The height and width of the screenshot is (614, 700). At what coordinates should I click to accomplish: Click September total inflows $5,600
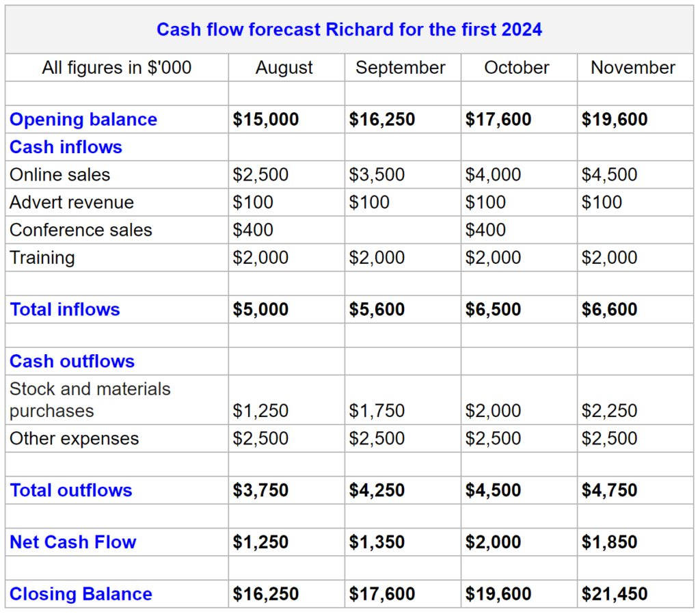point(377,310)
